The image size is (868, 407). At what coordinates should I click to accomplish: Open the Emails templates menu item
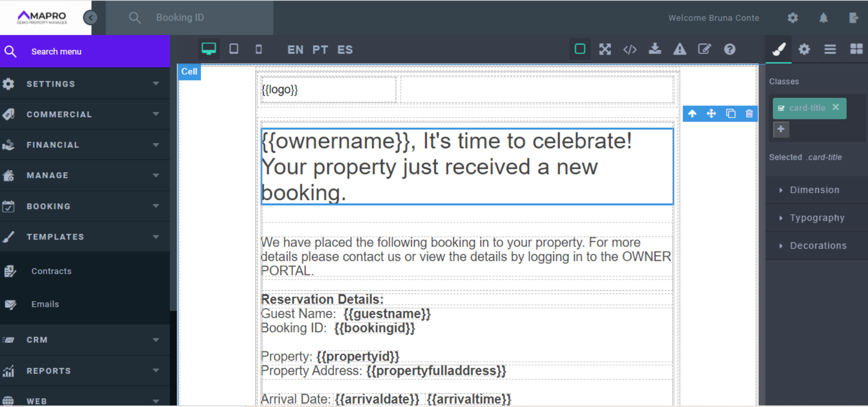pos(45,304)
